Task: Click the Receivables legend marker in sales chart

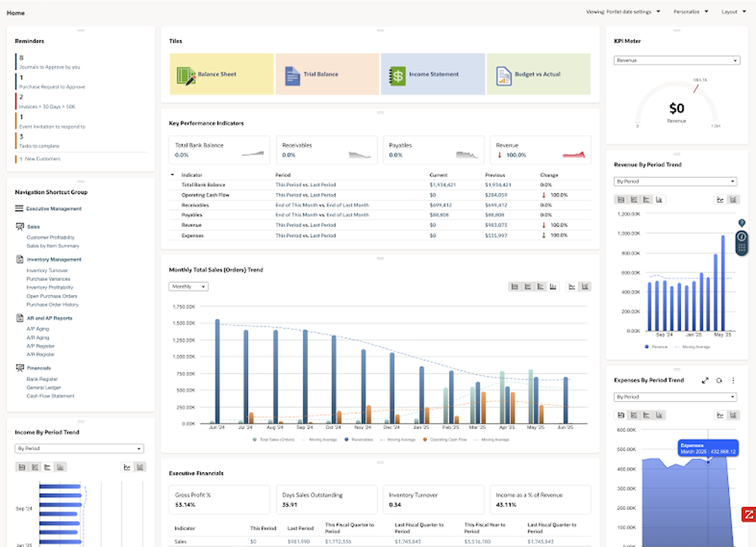Action: point(346,439)
